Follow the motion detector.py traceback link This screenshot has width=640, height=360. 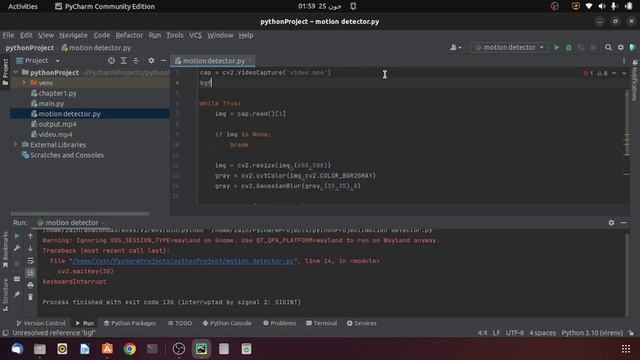[x=183, y=261]
